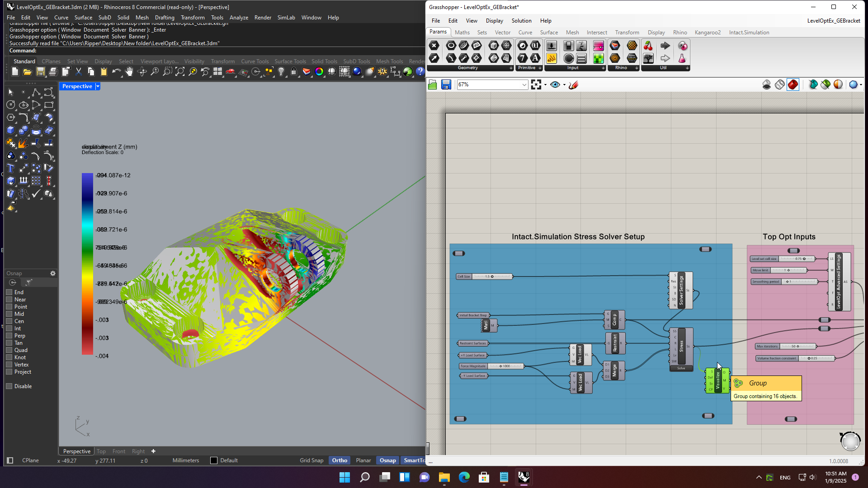Viewport: 868px width, 488px height.
Task: Select the Pan hand tool in Rhino
Action: [129, 72]
